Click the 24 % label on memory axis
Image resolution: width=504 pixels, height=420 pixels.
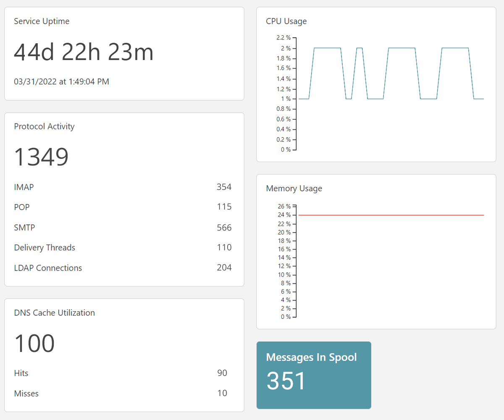284,215
